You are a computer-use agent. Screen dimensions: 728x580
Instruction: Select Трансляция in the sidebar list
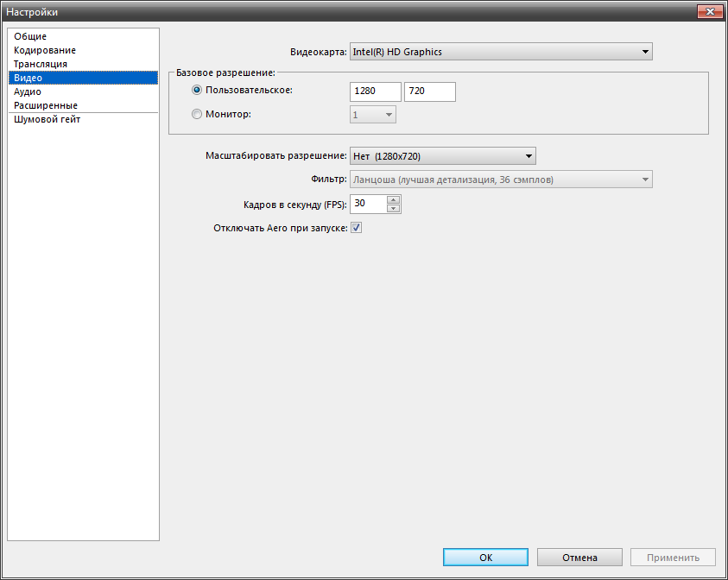click(x=40, y=64)
